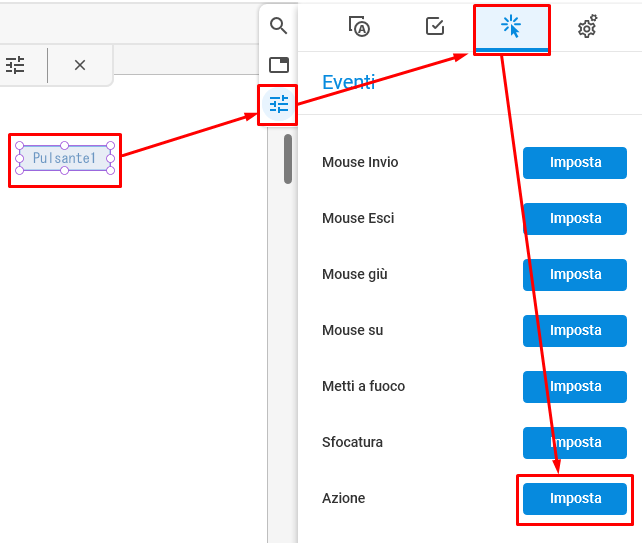The image size is (642, 543).
Task: Select the Pulsante1 button field
Action: (65, 158)
